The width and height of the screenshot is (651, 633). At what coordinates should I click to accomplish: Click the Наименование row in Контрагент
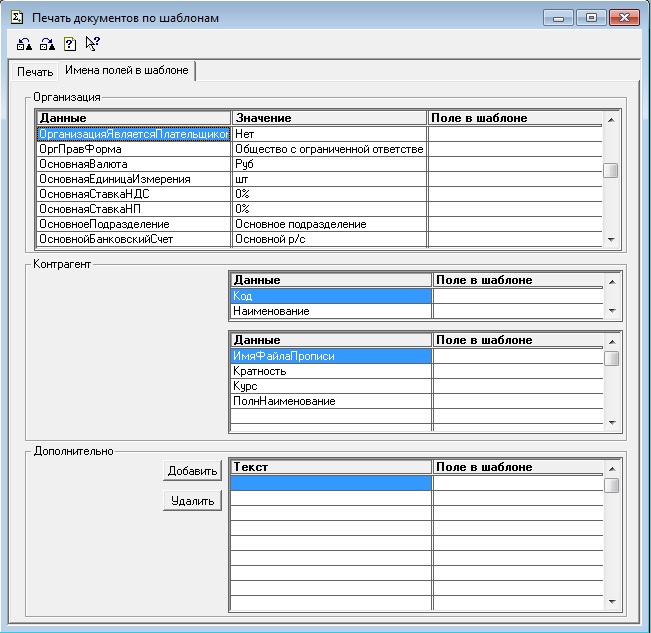[x=330, y=311]
